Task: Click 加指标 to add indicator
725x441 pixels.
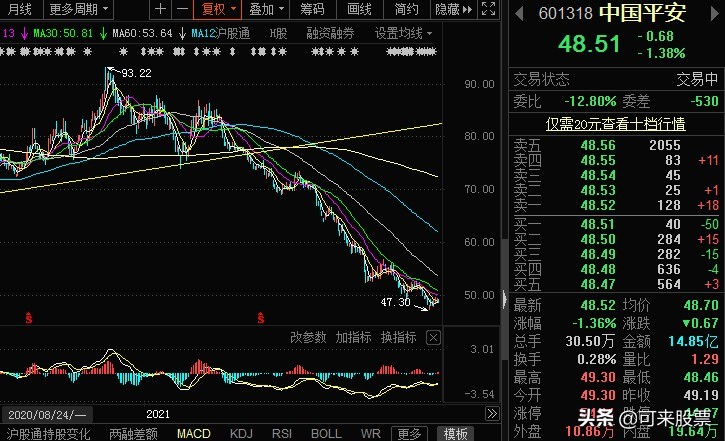Action: click(x=353, y=337)
